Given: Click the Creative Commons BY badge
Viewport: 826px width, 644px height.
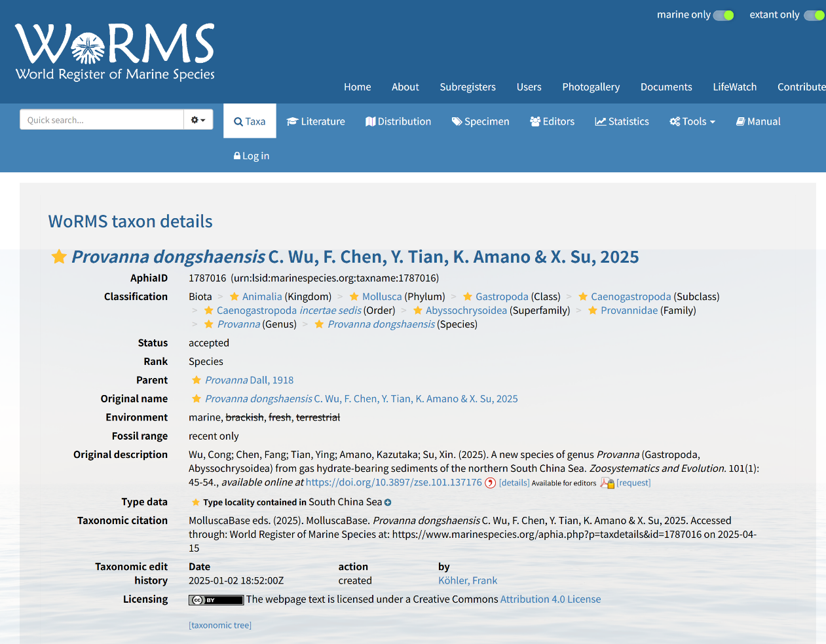Looking at the screenshot, I should click(216, 599).
